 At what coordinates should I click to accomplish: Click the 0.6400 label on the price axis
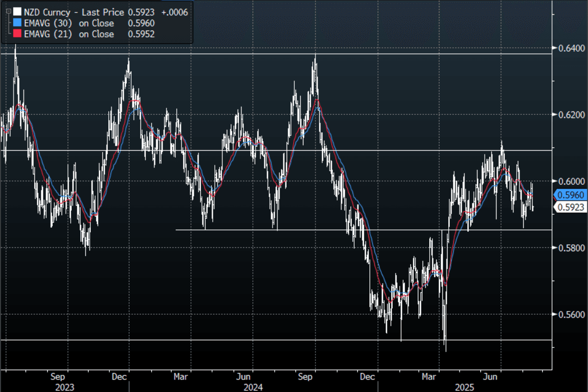pos(569,48)
